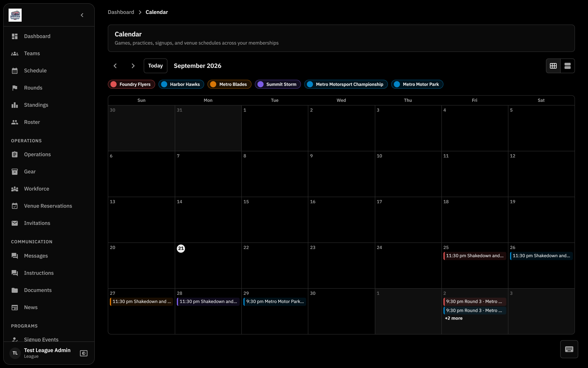
Task: Collapse the sidebar with the chevron
Action: coord(82,15)
